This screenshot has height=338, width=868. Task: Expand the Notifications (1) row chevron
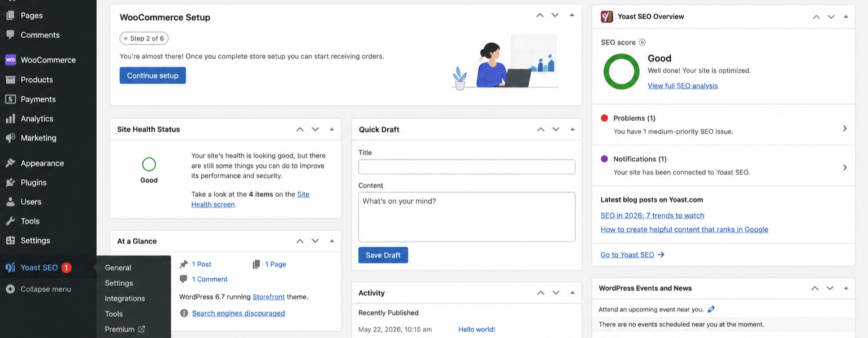coord(845,168)
